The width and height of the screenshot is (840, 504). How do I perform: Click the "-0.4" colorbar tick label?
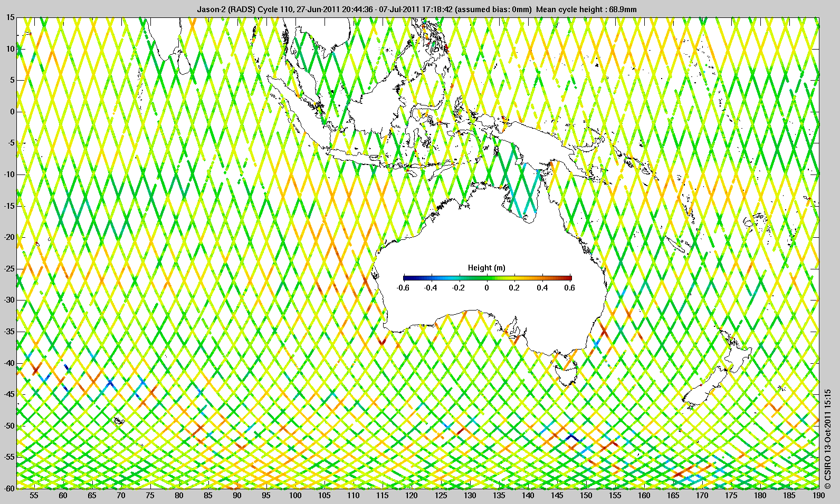coord(431,288)
